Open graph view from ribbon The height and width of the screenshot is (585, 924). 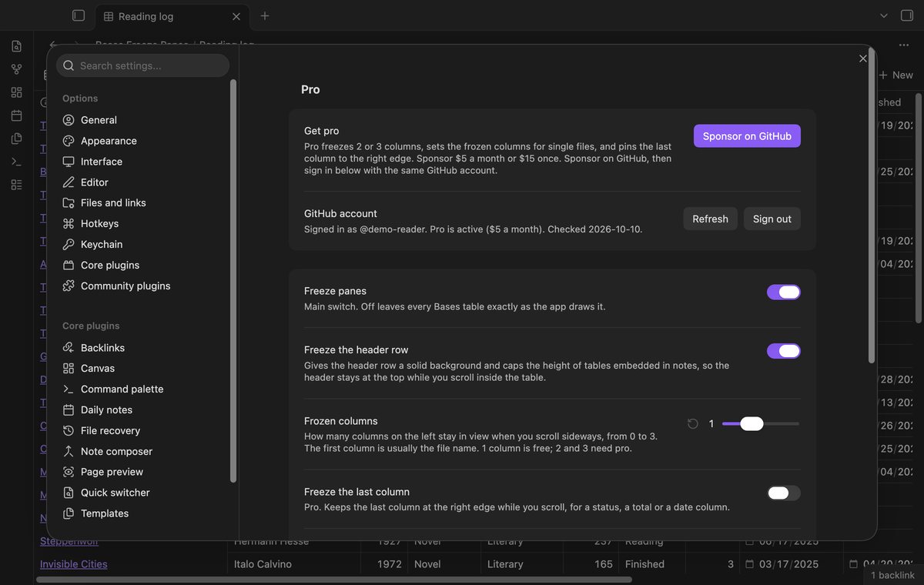16,69
